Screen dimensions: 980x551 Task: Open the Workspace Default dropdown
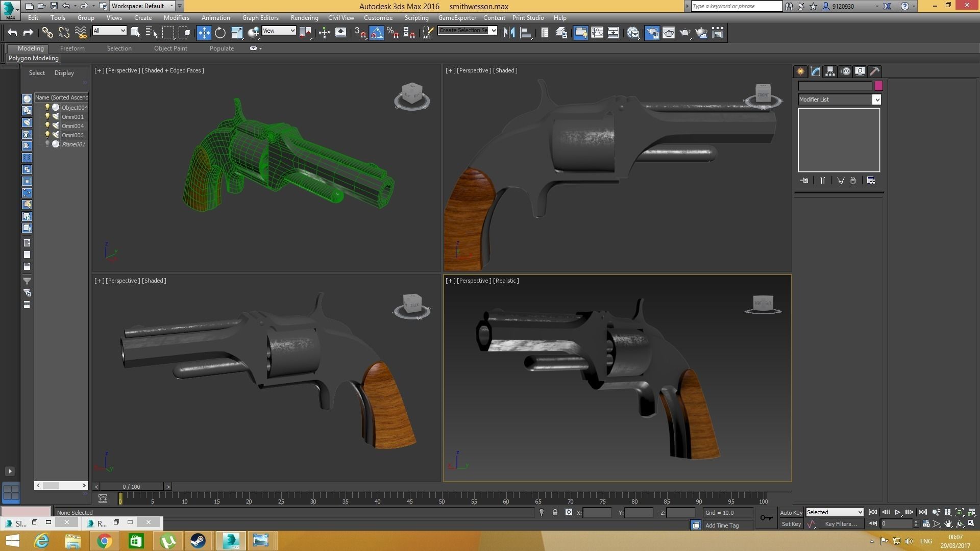coord(142,6)
